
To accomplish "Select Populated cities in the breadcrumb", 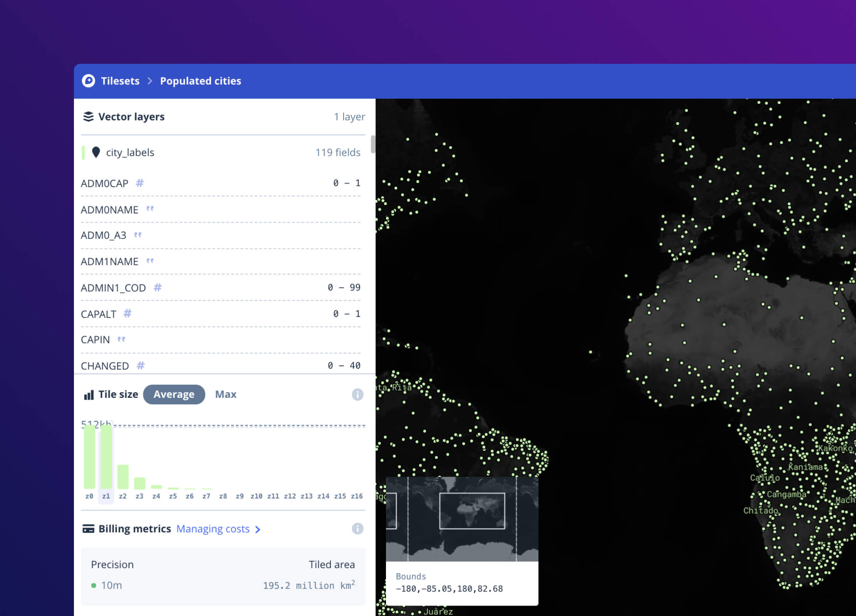I will (201, 81).
